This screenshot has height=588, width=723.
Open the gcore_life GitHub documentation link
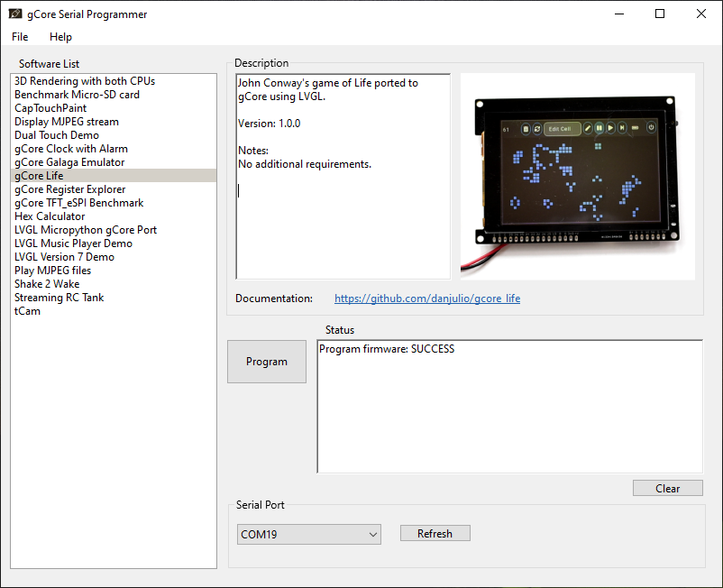(x=427, y=299)
